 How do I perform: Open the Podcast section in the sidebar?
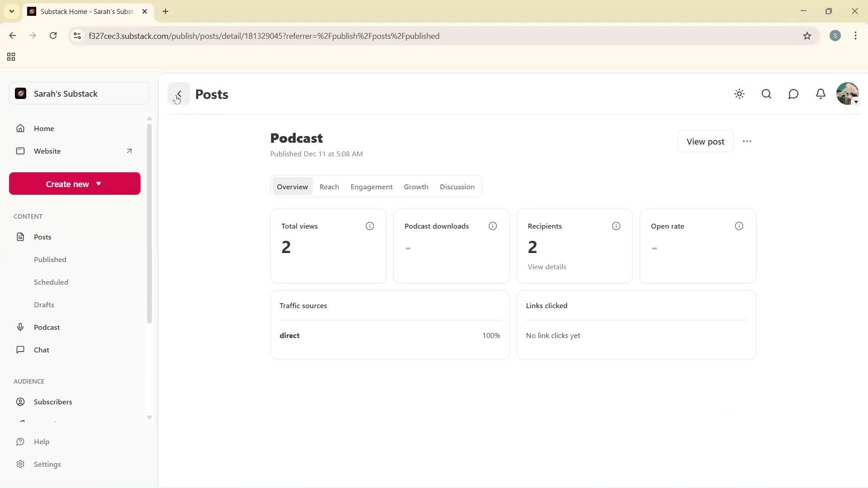click(47, 327)
